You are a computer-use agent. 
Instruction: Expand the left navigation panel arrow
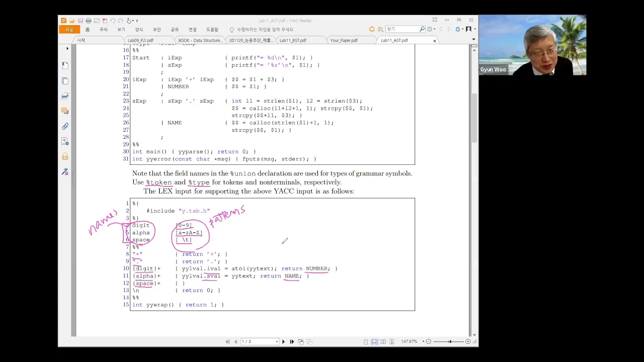click(x=67, y=49)
